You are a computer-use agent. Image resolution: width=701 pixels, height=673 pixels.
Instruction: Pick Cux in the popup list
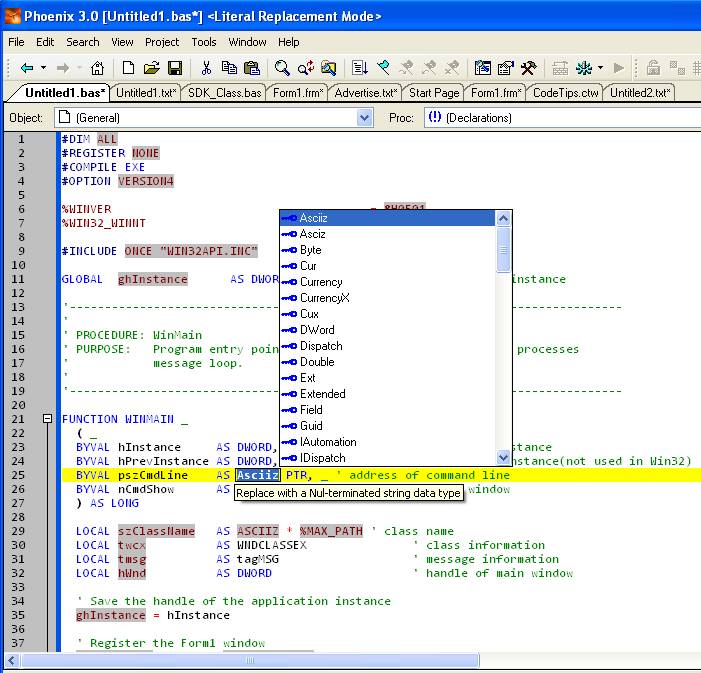point(387,314)
